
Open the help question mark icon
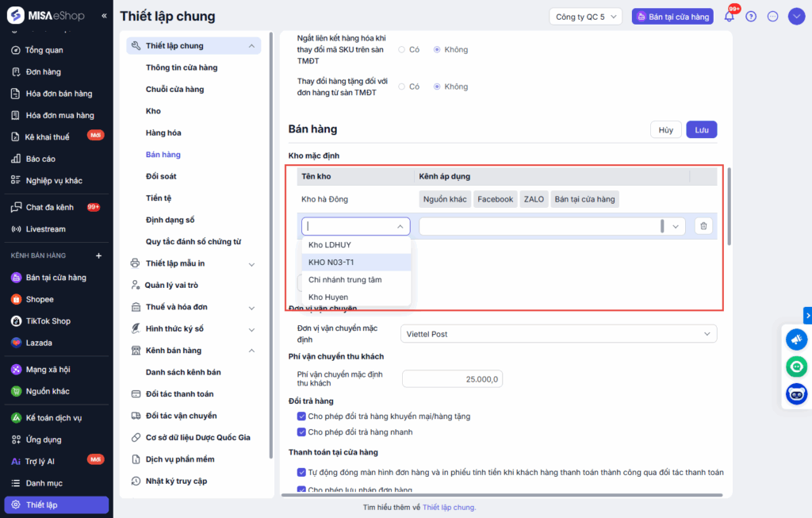coord(751,17)
